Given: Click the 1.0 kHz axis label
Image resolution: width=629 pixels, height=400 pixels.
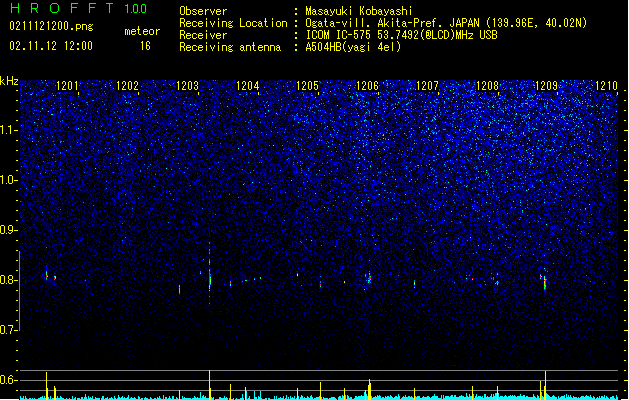Looking at the screenshot, I should (9, 180).
